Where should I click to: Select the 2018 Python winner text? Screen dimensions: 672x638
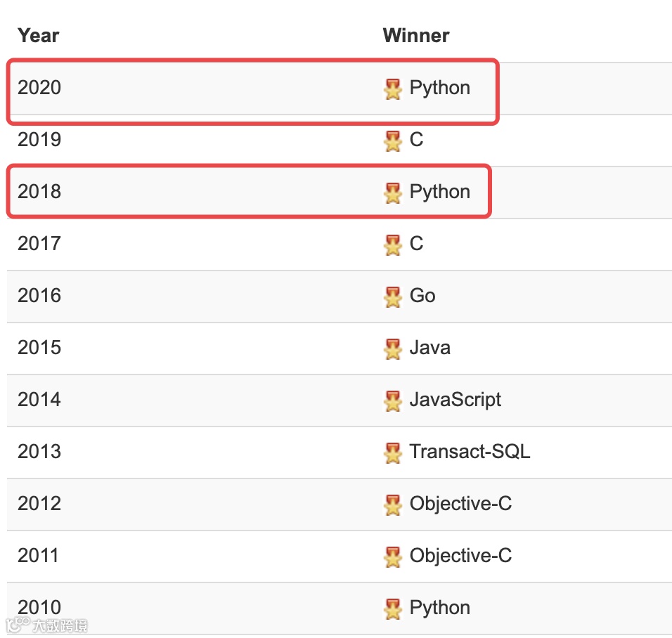coord(440,192)
